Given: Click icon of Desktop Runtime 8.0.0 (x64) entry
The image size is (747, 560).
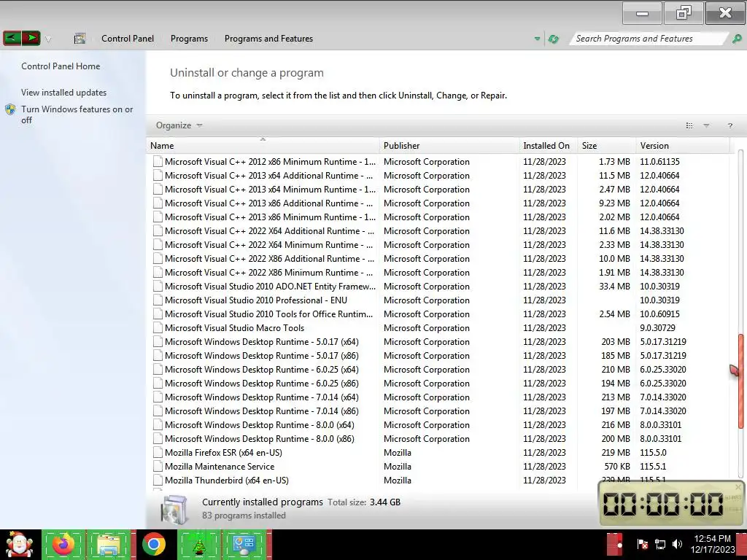Looking at the screenshot, I should click(x=158, y=425).
